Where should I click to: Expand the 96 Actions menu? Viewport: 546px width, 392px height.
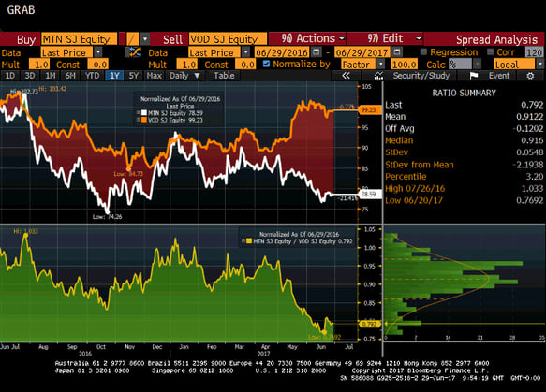coord(313,38)
